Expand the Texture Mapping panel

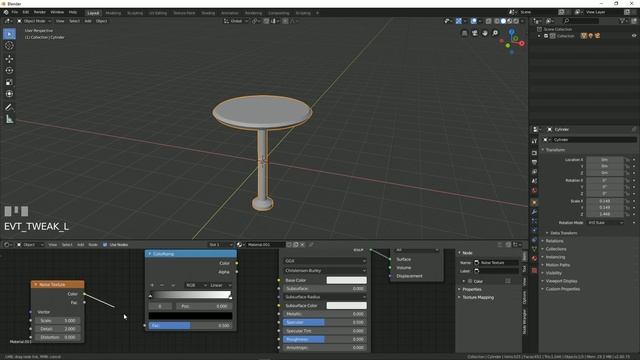(x=478, y=298)
